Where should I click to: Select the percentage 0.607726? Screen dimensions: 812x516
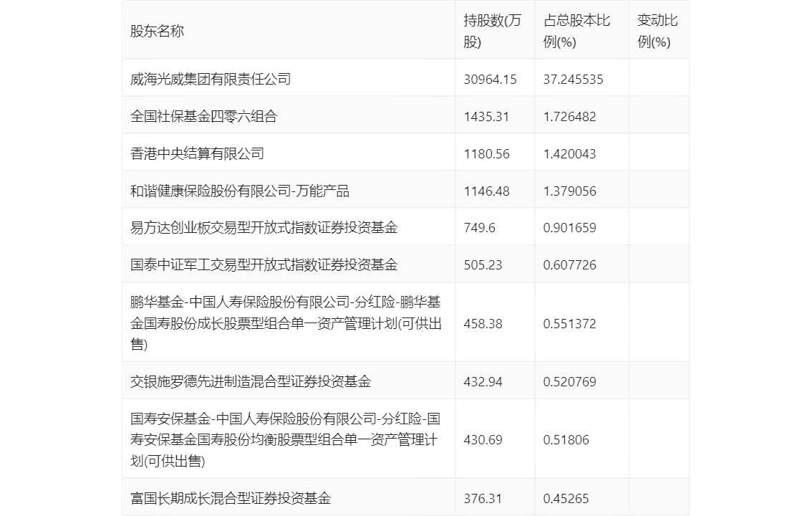click(570, 264)
